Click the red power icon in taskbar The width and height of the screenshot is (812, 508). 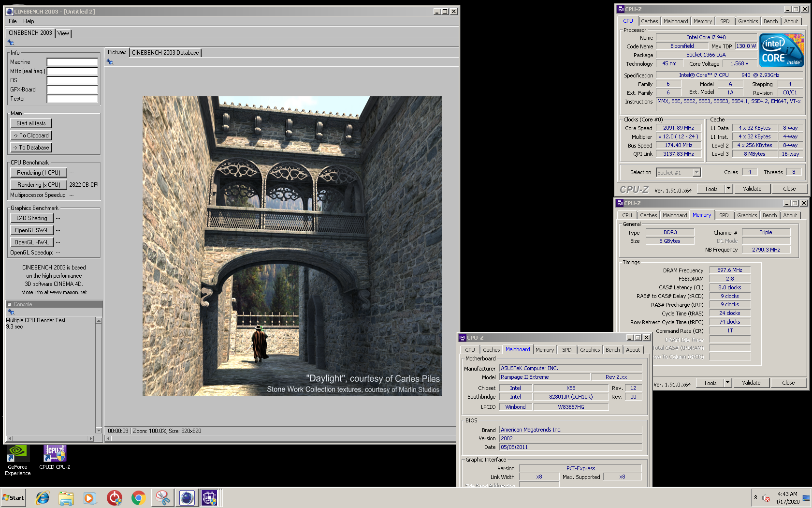coord(115,497)
